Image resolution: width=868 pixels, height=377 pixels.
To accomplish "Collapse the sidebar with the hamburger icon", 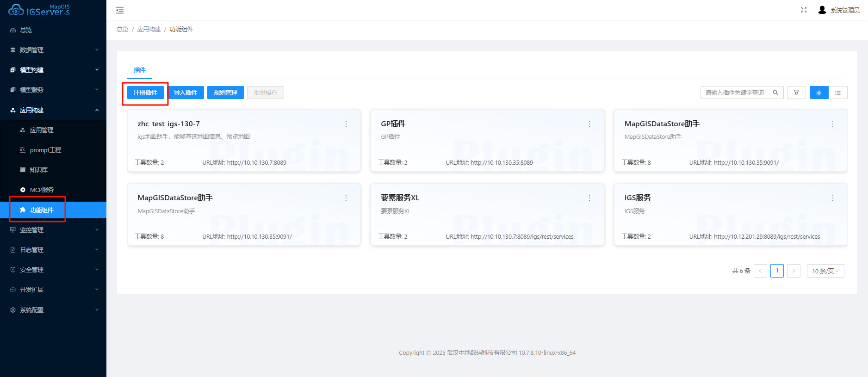I will coord(120,10).
